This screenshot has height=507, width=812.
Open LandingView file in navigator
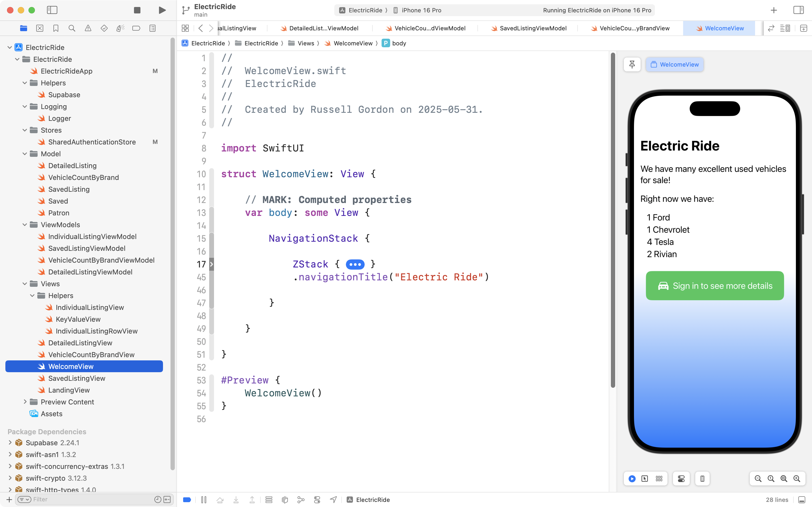click(x=69, y=390)
